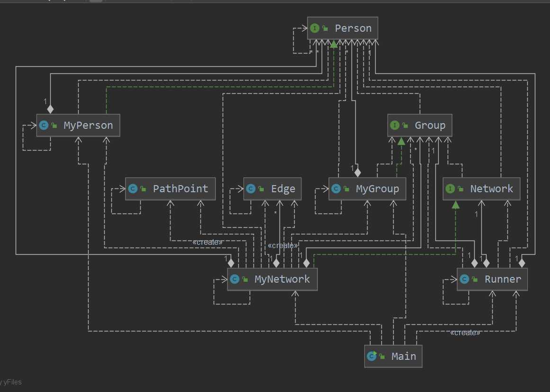Click the «create» label below Runner
The width and height of the screenshot is (550, 392).
465,332
